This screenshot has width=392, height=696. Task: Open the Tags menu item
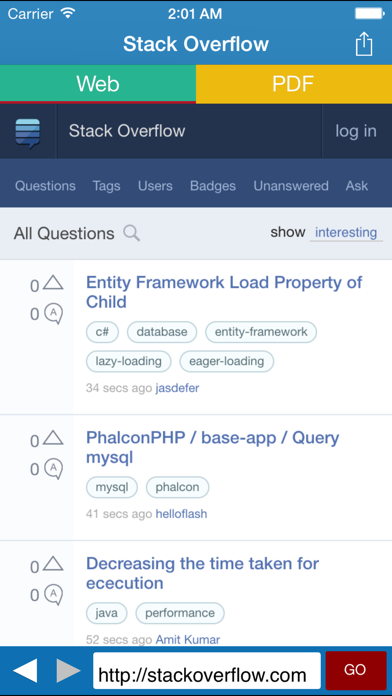pyautogui.click(x=107, y=186)
